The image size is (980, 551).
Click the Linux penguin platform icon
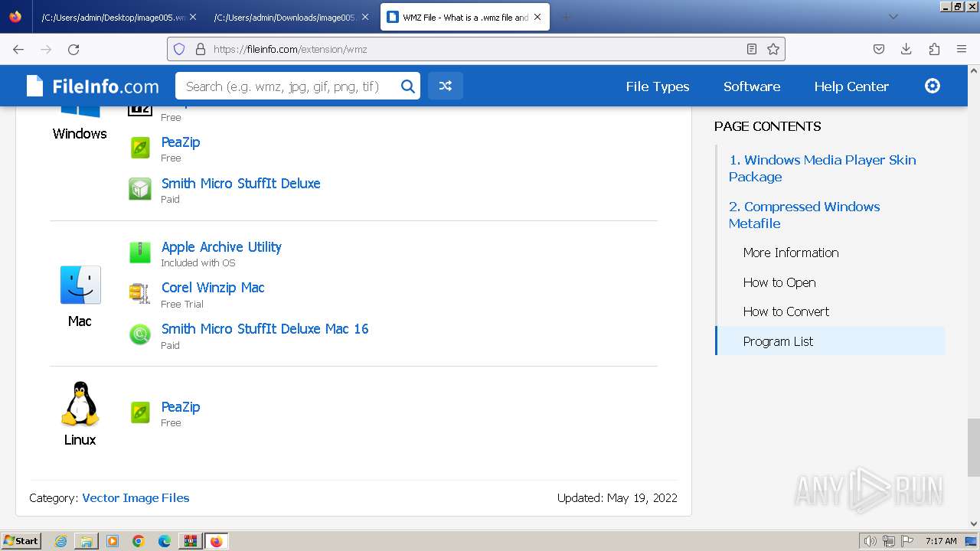[80, 403]
